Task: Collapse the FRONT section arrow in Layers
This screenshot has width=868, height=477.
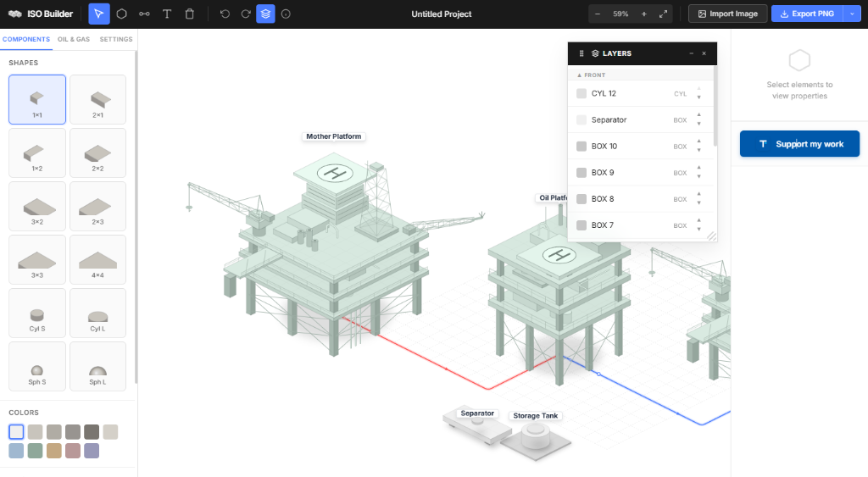Action: click(580, 75)
